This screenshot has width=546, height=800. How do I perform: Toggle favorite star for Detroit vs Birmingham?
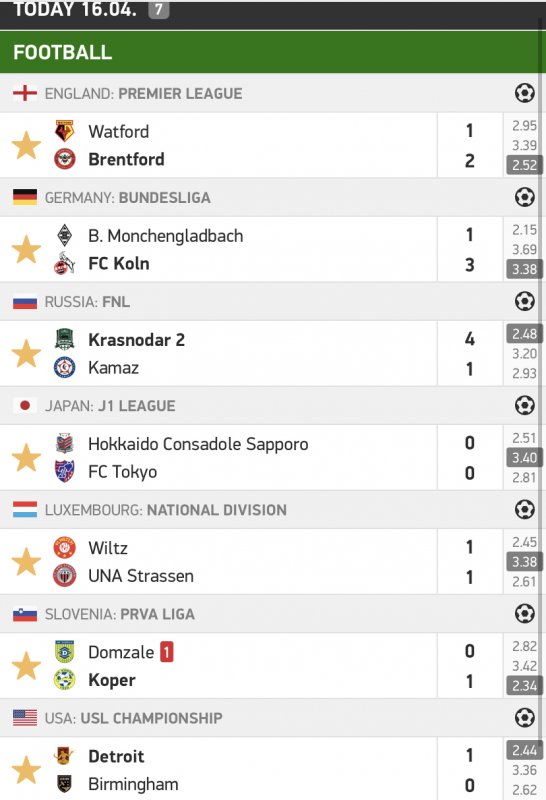[x=26, y=770]
